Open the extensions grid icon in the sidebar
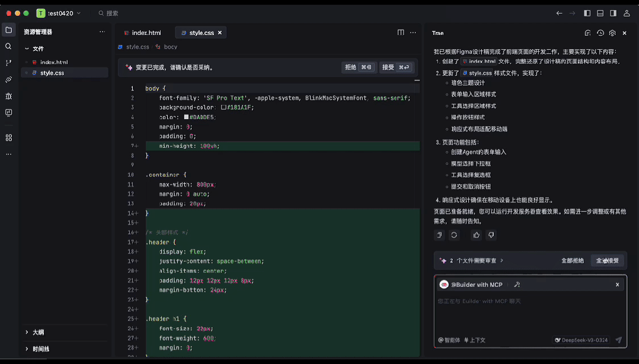Image resolution: width=639 pixels, height=364 pixels. coord(8,138)
